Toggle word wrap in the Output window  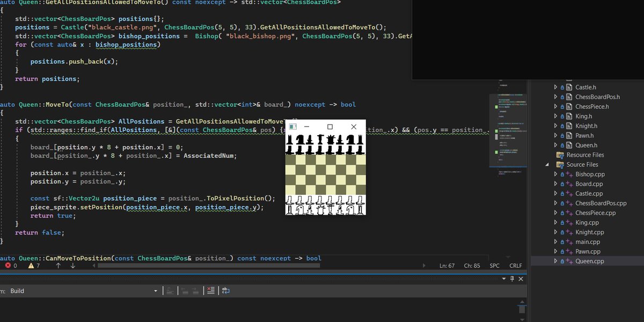(226, 291)
